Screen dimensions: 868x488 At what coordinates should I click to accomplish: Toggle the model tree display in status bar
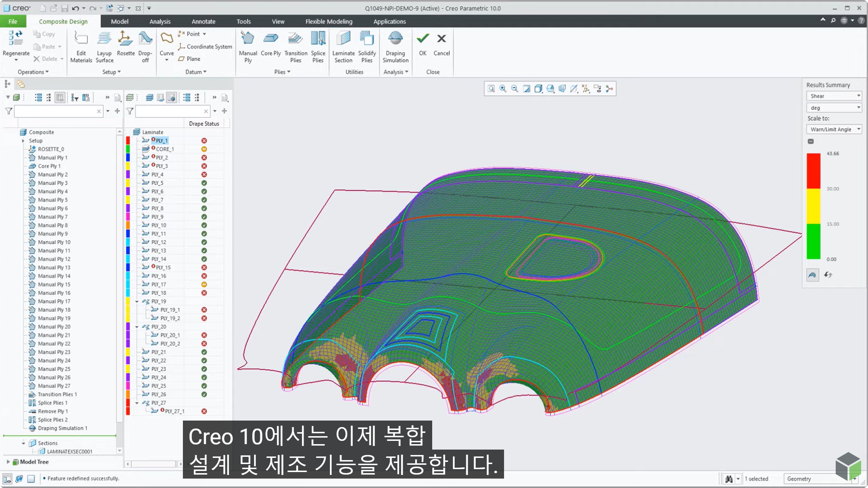point(7,479)
